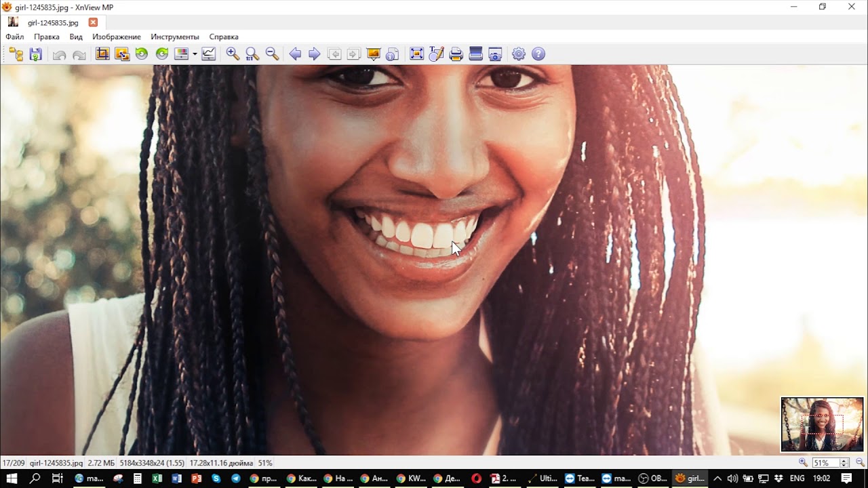
Task: Start slideshow from toolbar
Action: [x=373, y=54]
